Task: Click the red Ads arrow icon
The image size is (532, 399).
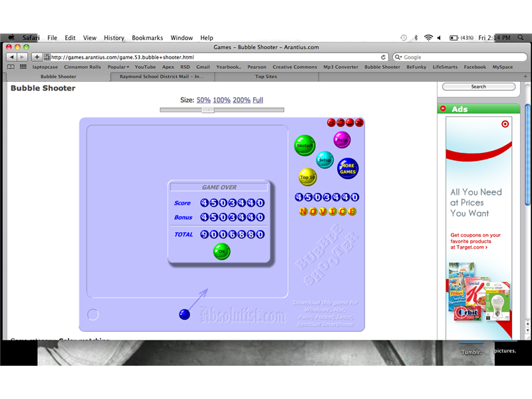Action: click(x=443, y=108)
